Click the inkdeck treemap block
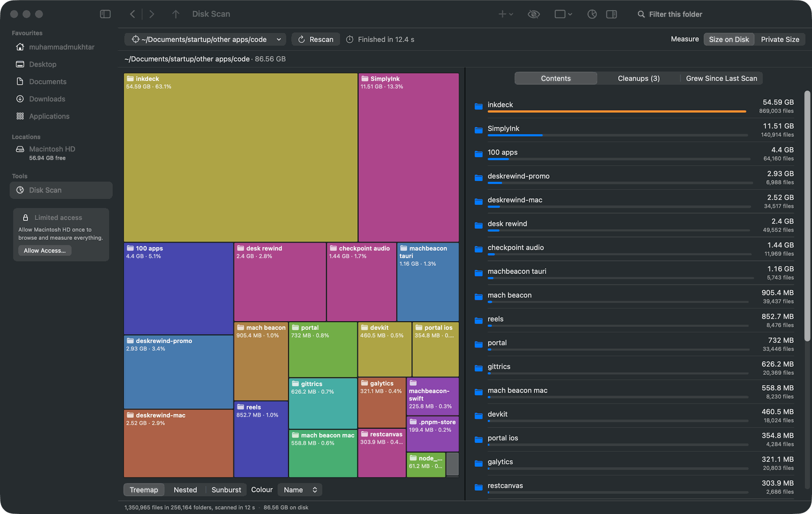 point(241,157)
